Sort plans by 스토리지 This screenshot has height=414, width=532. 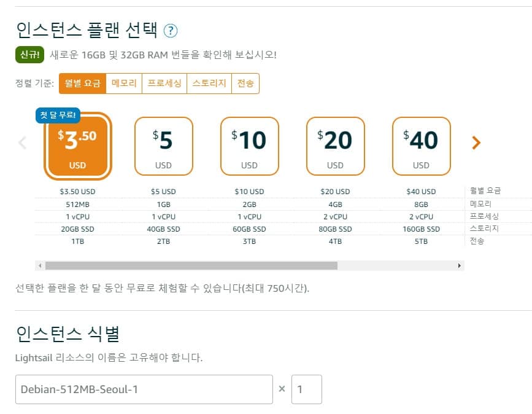click(209, 84)
